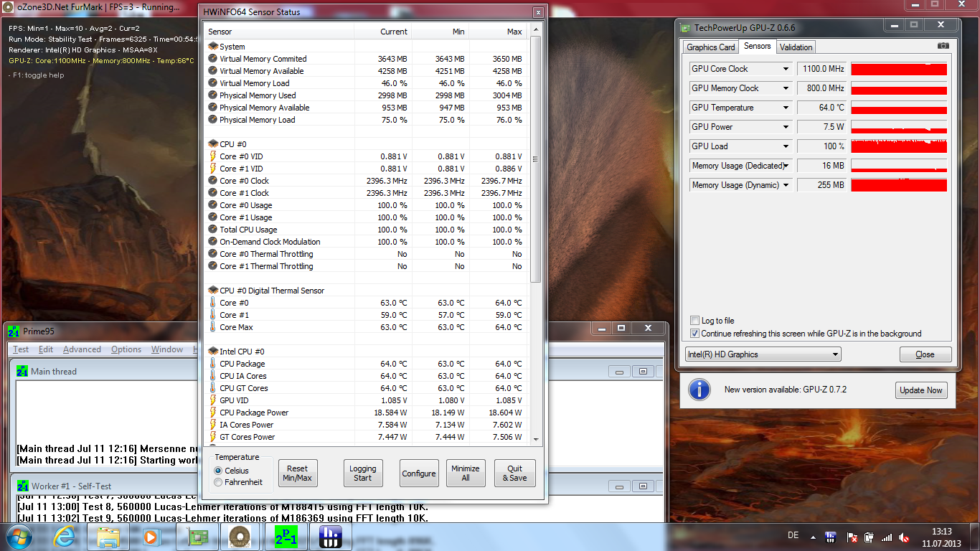The width and height of the screenshot is (980, 551).
Task: Open the GPU Core Clock sensor dropdown
Action: tap(786, 69)
